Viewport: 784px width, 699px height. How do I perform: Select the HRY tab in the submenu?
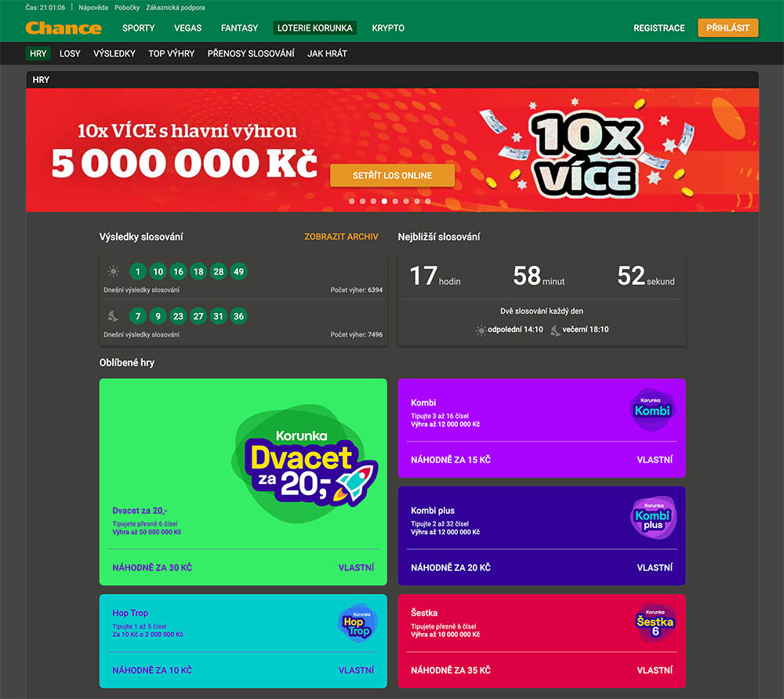(38, 53)
